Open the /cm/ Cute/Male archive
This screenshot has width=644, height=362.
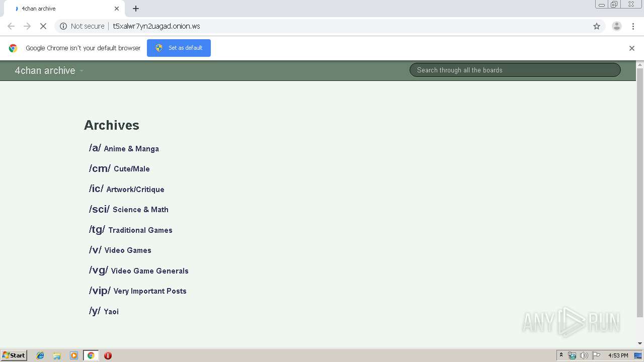tap(119, 168)
